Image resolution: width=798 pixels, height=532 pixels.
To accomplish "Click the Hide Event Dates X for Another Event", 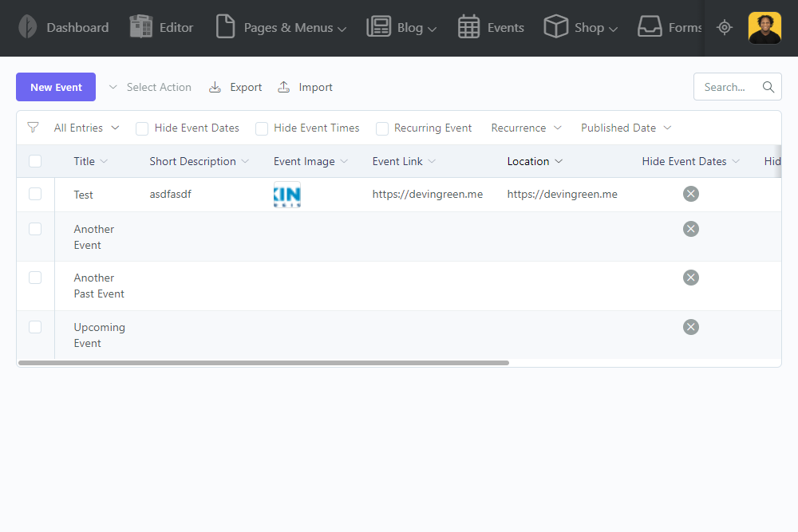I will (690, 229).
